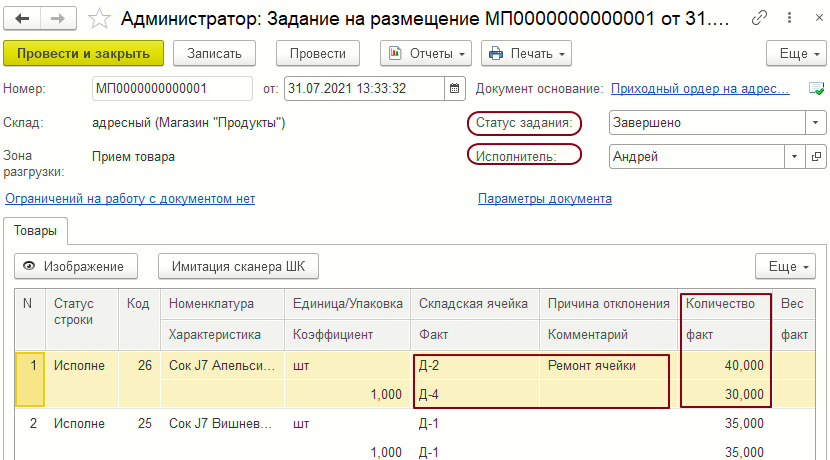Click the Единица/Упаковка column header
This screenshot has width=830, height=460.
point(347,304)
